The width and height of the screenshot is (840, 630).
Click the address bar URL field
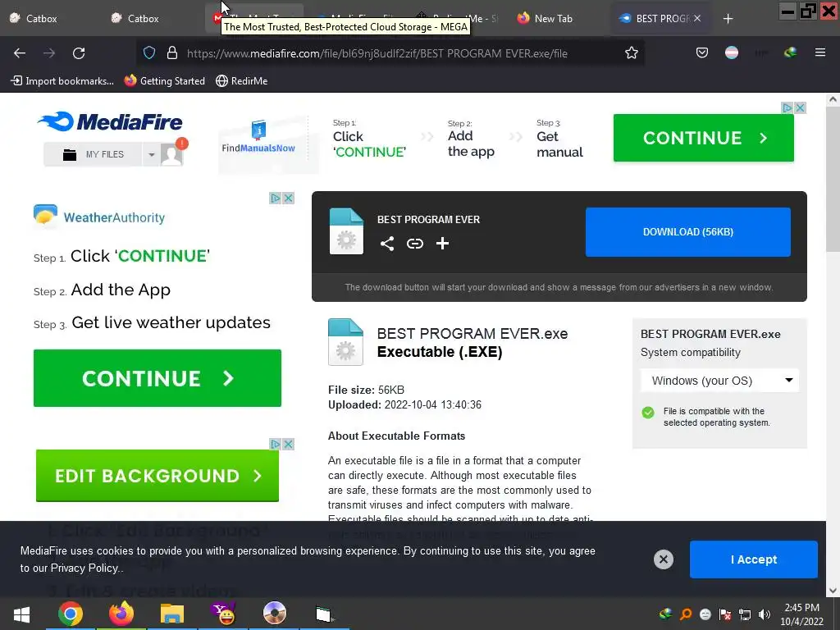coord(377,53)
